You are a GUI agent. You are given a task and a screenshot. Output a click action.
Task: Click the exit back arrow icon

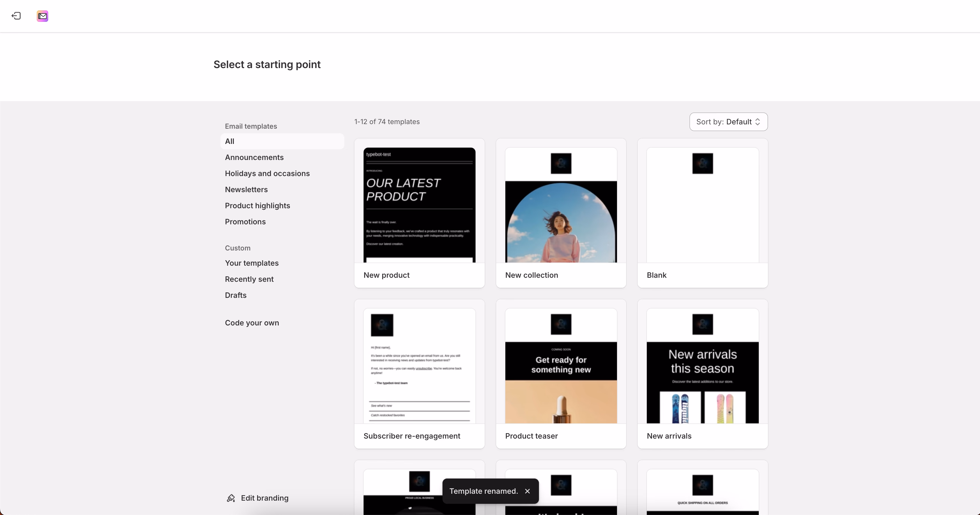click(x=16, y=16)
